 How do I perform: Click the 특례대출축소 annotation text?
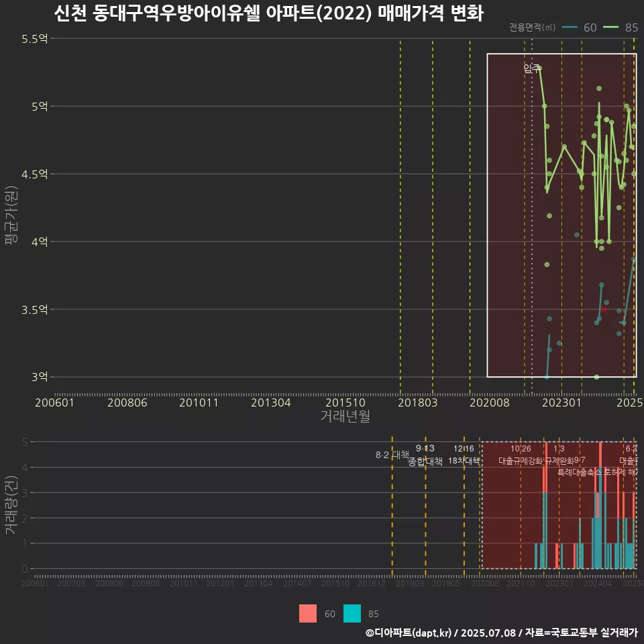pyautogui.click(x=580, y=472)
